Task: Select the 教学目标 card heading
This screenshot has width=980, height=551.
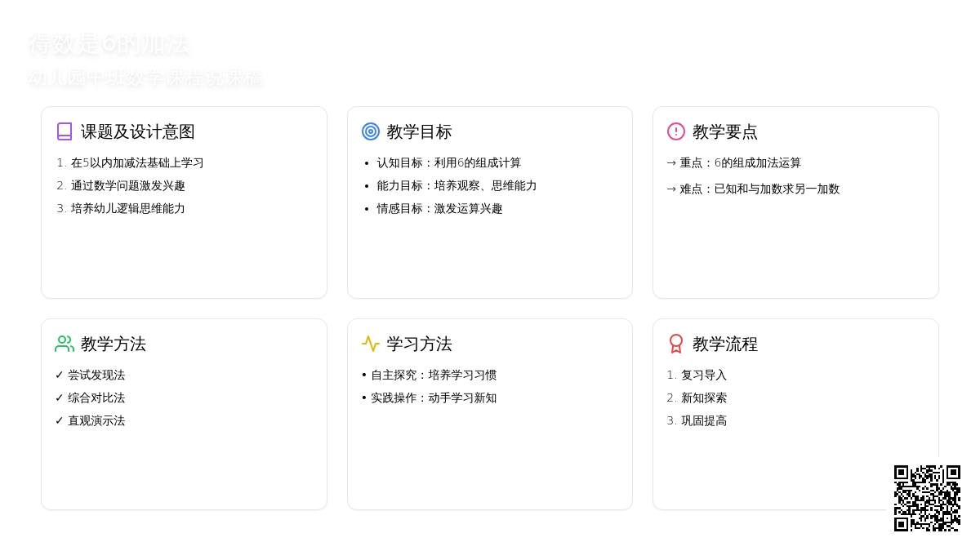Action: pyautogui.click(x=419, y=131)
